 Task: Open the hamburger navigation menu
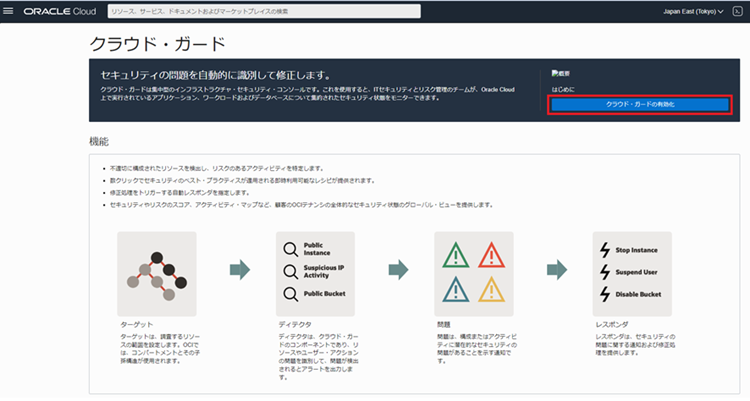(x=8, y=11)
